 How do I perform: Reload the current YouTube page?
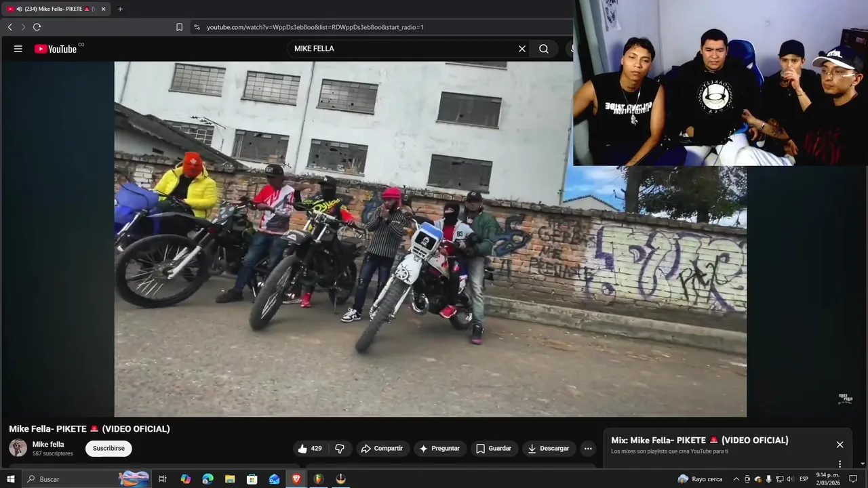pos(37,27)
